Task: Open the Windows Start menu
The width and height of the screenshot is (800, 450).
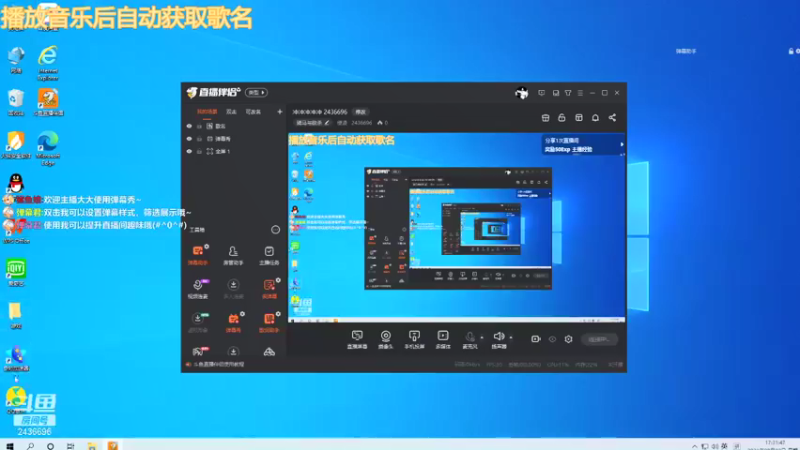Action: click(10, 446)
